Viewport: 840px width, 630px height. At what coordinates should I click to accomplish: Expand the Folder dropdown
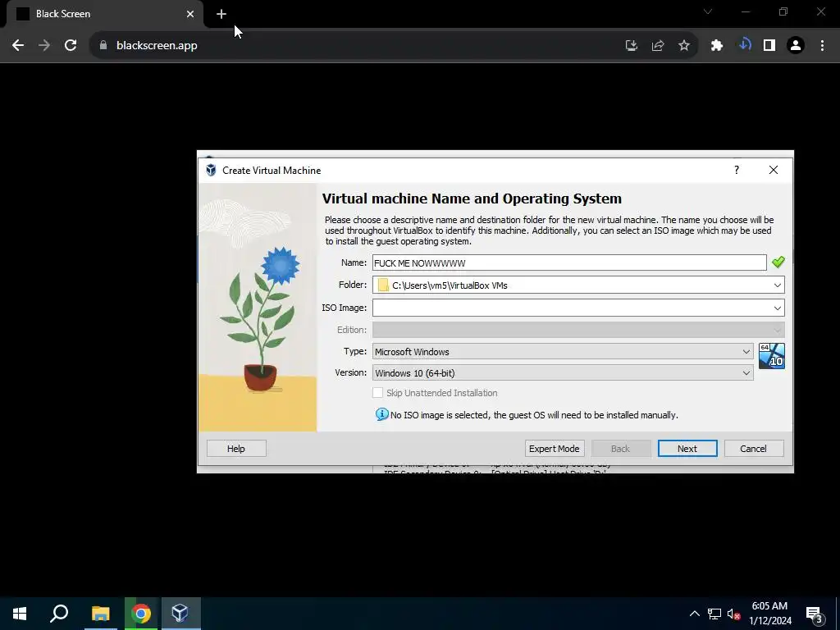coord(778,285)
